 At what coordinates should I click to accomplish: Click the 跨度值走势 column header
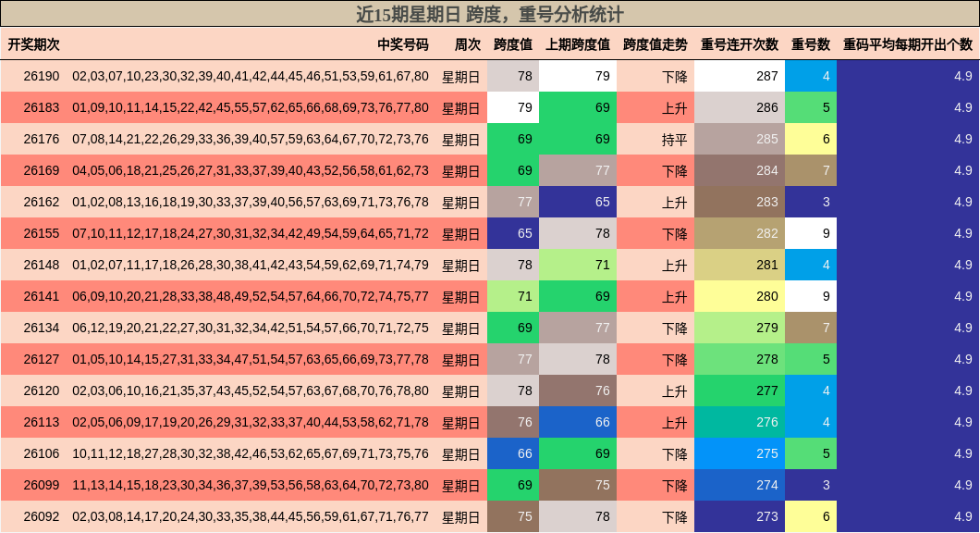point(655,44)
